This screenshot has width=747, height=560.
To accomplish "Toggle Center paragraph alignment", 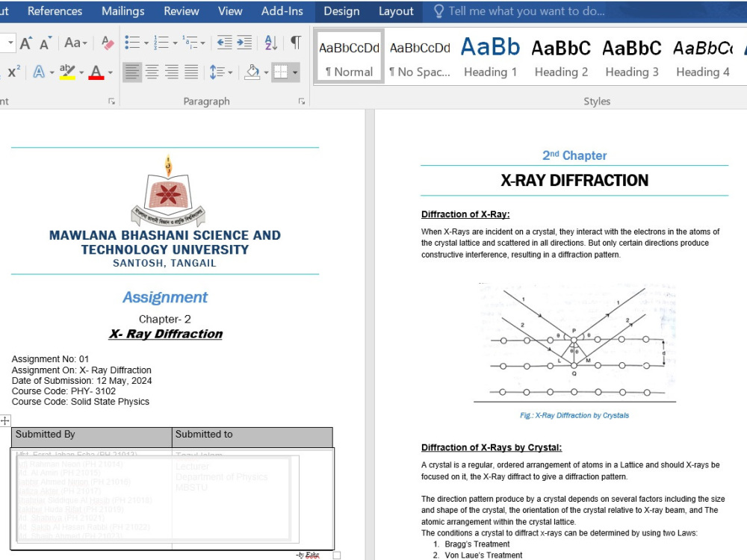I will pyautogui.click(x=152, y=72).
